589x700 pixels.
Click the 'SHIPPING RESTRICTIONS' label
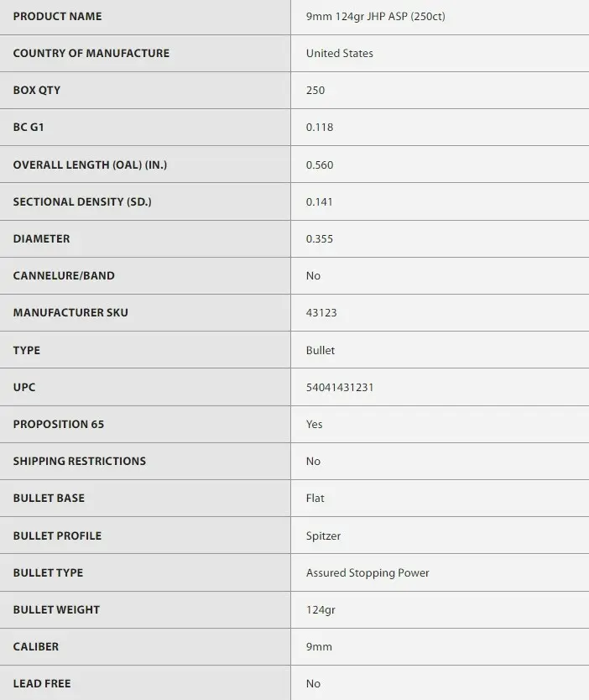[x=80, y=461]
